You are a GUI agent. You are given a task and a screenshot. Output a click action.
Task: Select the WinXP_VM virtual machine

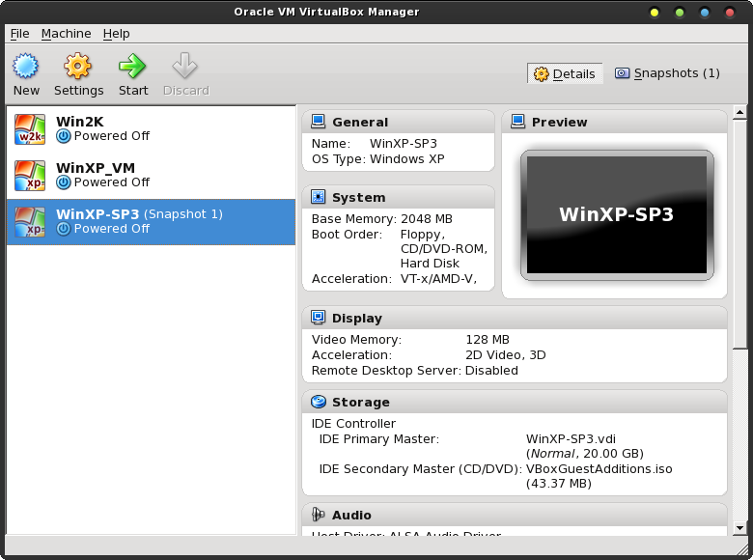tap(152, 176)
